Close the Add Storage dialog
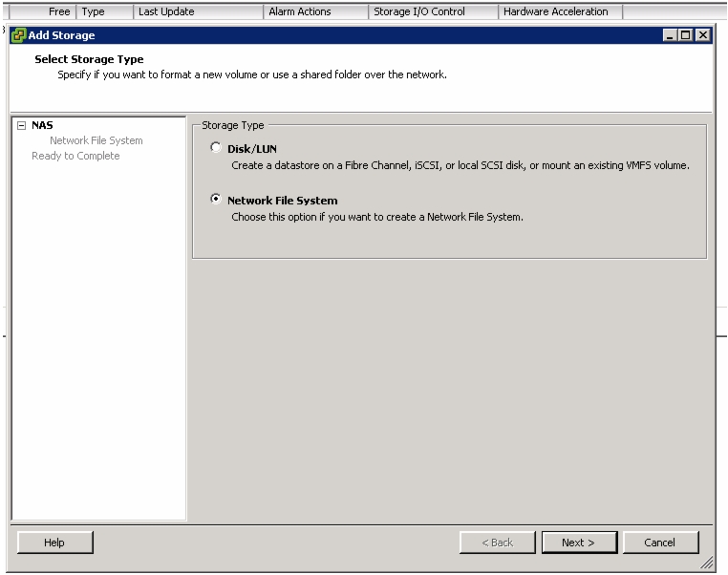The image size is (728, 575). [703, 35]
